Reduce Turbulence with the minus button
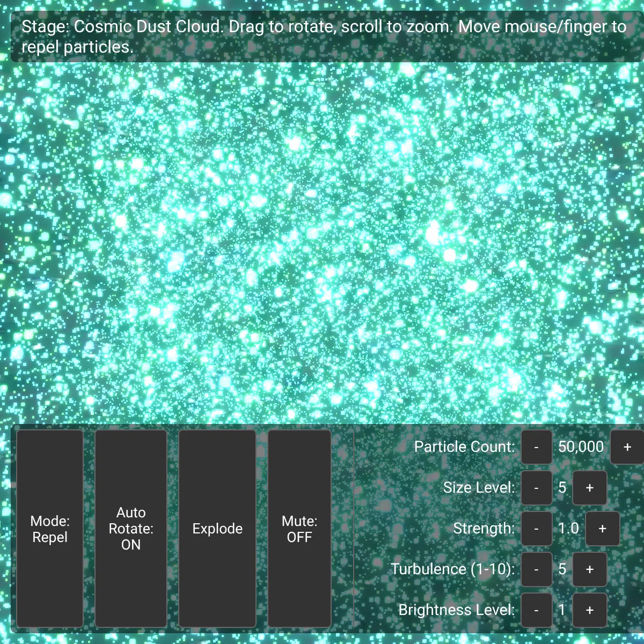The image size is (644, 644). tap(536, 569)
